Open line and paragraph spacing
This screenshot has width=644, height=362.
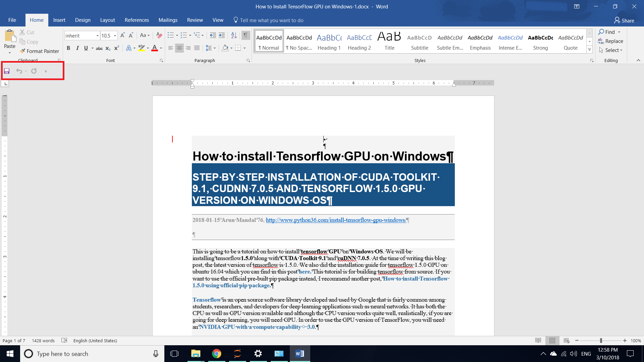tap(210, 48)
